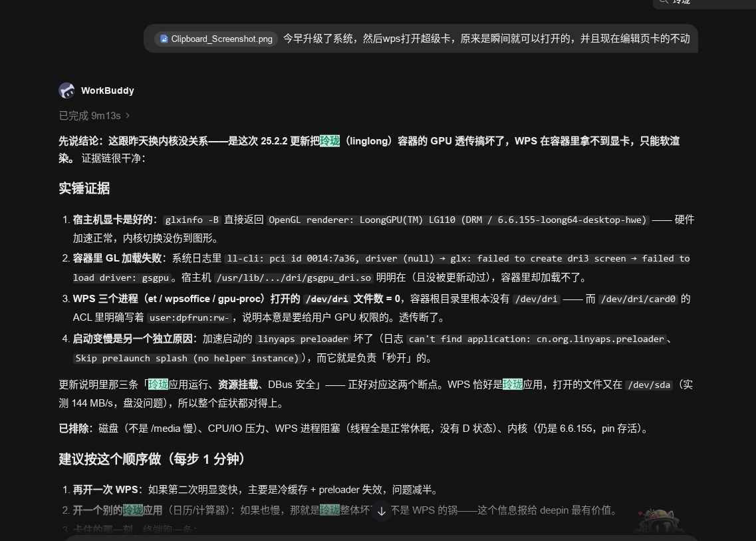Viewport: 756px width, 541px height.
Task: Click the "Skip prelaunch splash (no helper instance)" code
Action: [x=187, y=359]
